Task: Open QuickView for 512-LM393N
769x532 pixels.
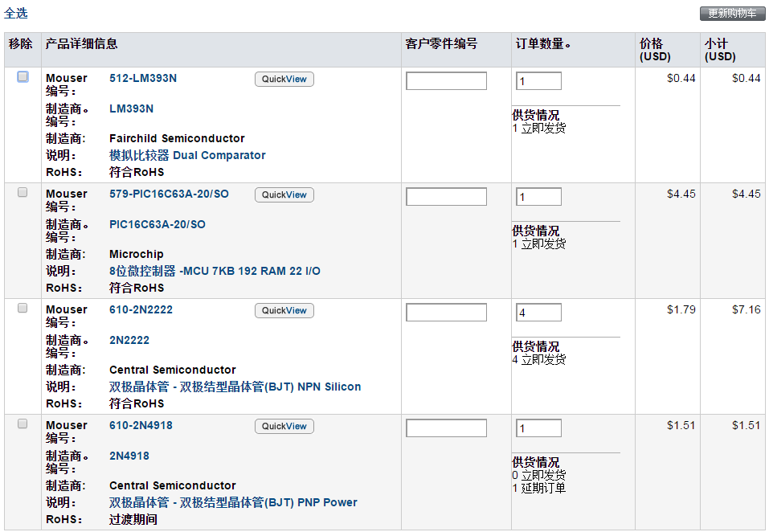Action: point(284,79)
